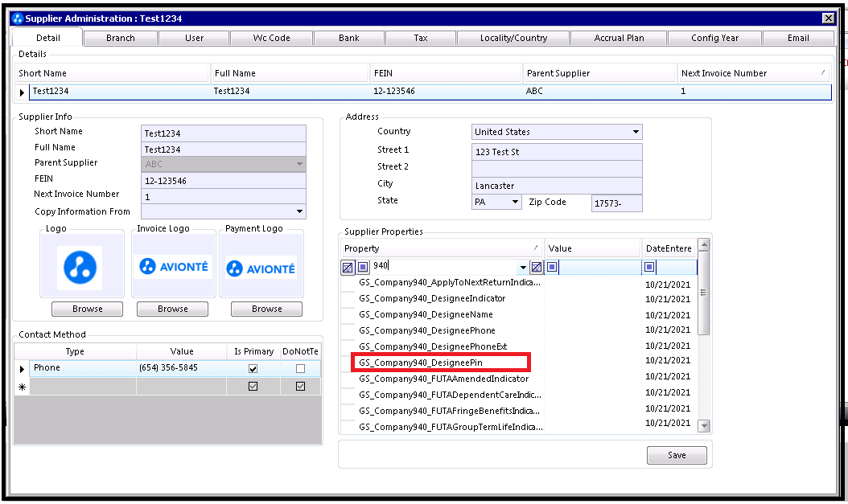Click the Supplier Properties scrollbar down arrow
Image resolution: width=848 pixels, height=504 pixels.
tap(704, 426)
